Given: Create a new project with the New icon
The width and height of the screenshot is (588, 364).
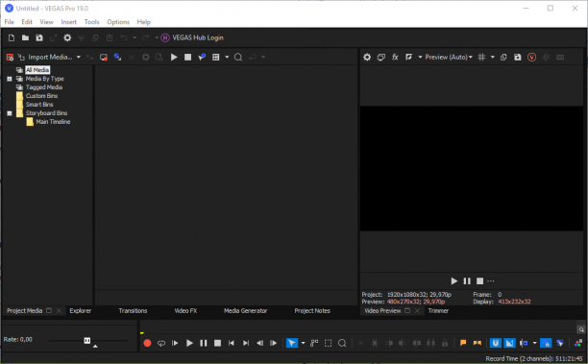Looking at the screenshot, I should coord(12,37).
